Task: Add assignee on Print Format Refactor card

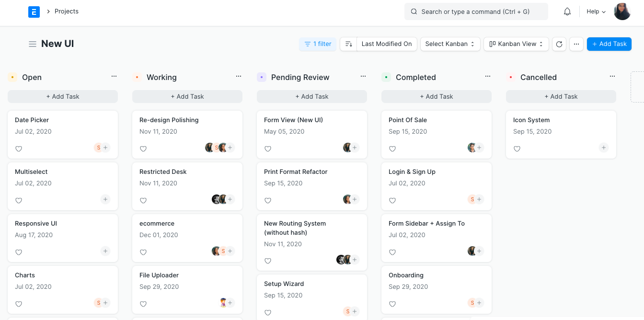Action: point(355,199)
